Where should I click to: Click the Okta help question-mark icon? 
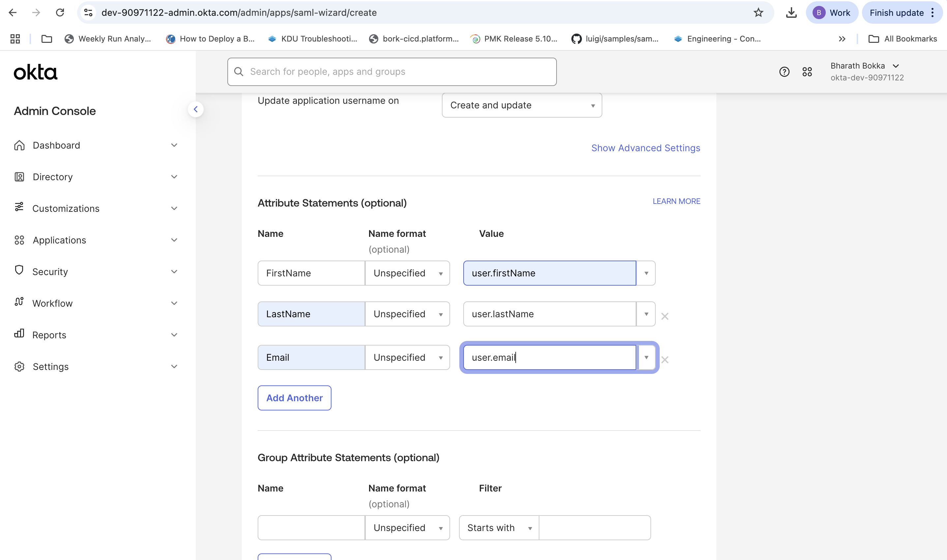(784, 72)
